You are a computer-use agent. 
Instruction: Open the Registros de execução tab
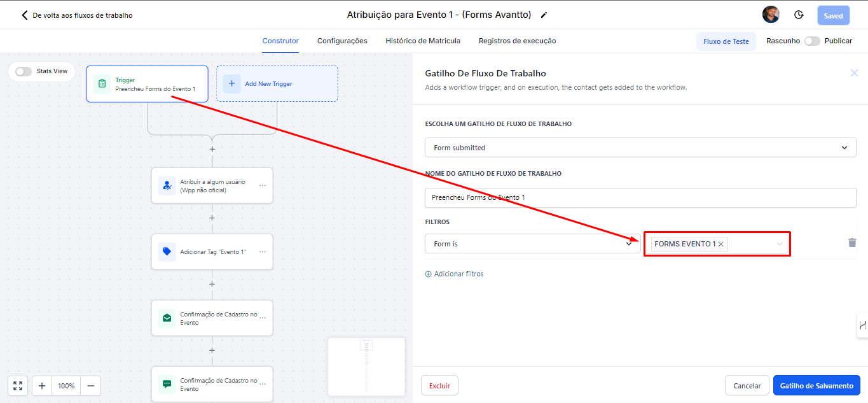(x=517, y=41)
